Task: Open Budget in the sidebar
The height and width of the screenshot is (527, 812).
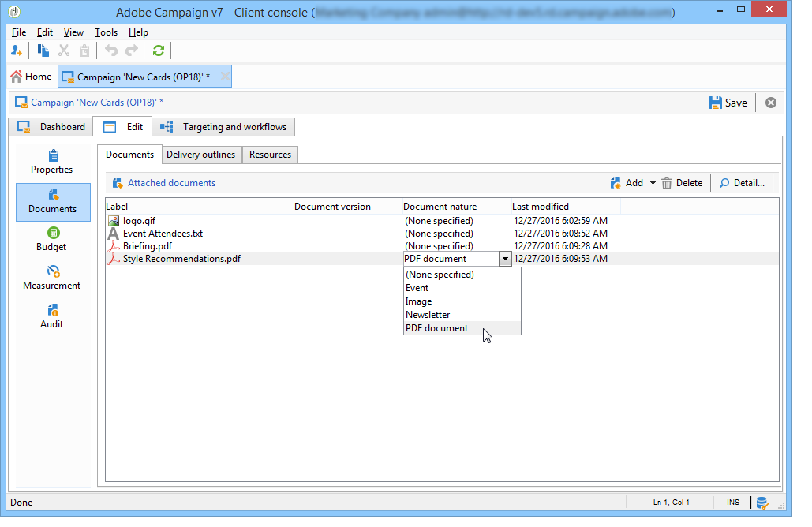Action: [x=52, y=239]
